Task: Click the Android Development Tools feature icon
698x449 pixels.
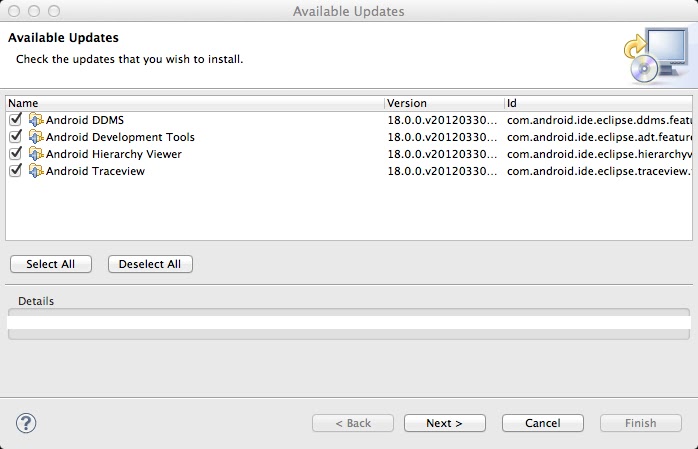Action: (36, 137)
